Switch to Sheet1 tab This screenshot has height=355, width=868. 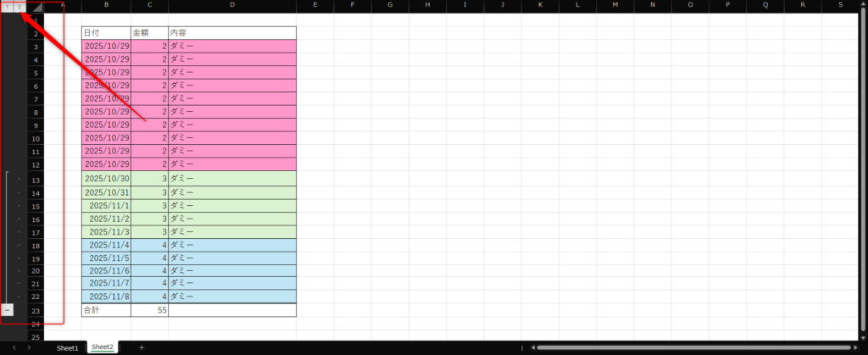[67, 347]
